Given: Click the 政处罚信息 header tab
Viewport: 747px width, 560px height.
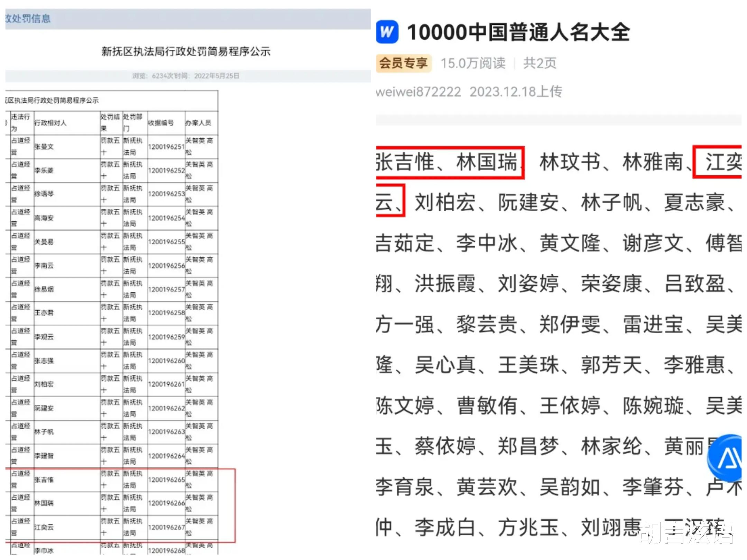Looking at the screenshot, I should click(x=28, y=18).
